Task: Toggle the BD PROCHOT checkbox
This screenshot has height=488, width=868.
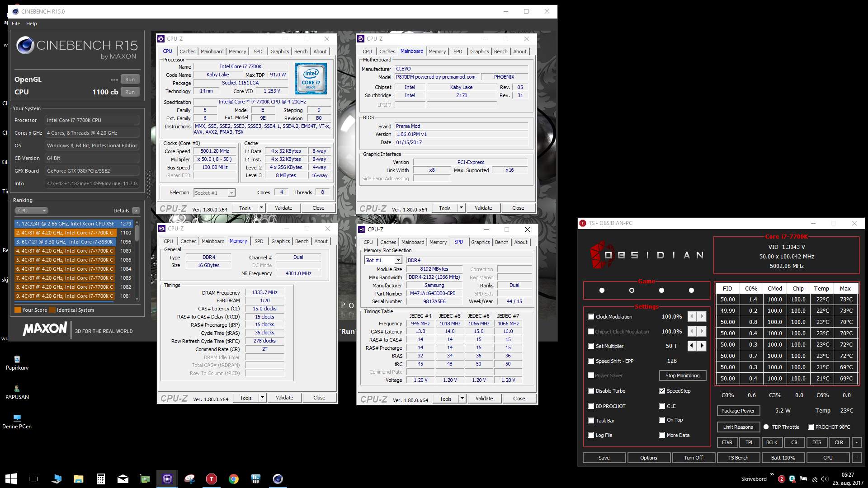Action: coord(591,406)
